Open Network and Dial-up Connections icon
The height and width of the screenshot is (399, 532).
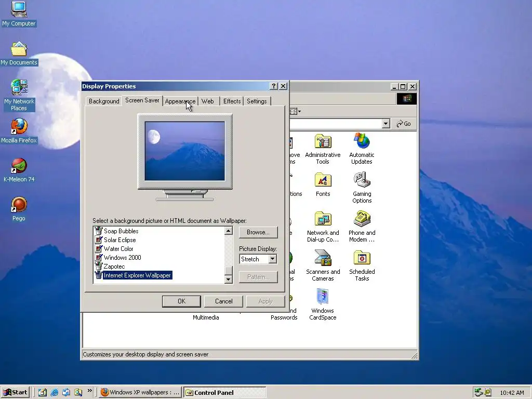tap(323, 227)
